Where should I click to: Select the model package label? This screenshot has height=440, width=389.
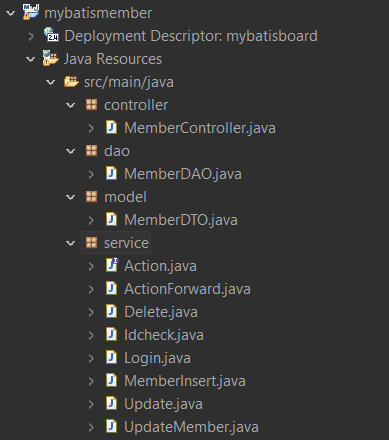click(x=125, y=197)
